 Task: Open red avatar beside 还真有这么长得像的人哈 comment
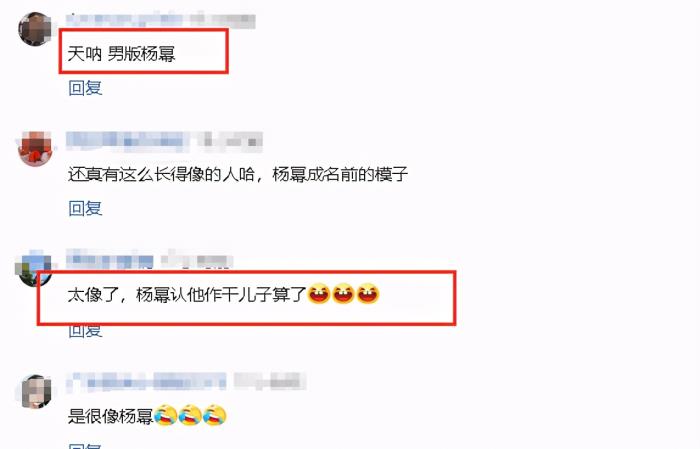click(35, 148)
